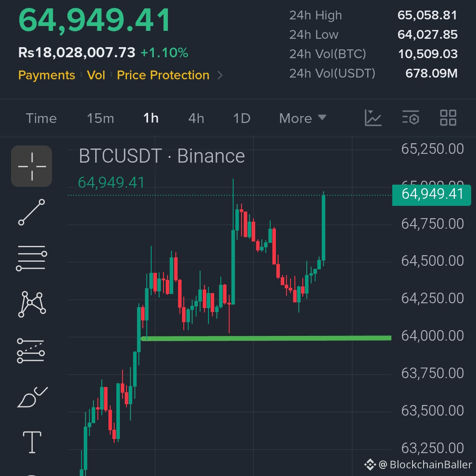Click the BTCUSDT · Binance chart title

[162, 156]
